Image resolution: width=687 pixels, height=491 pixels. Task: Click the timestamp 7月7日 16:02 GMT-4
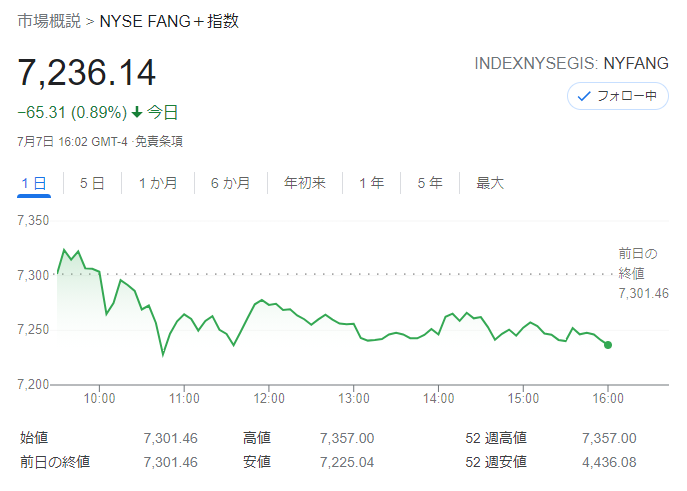point(72,141)
